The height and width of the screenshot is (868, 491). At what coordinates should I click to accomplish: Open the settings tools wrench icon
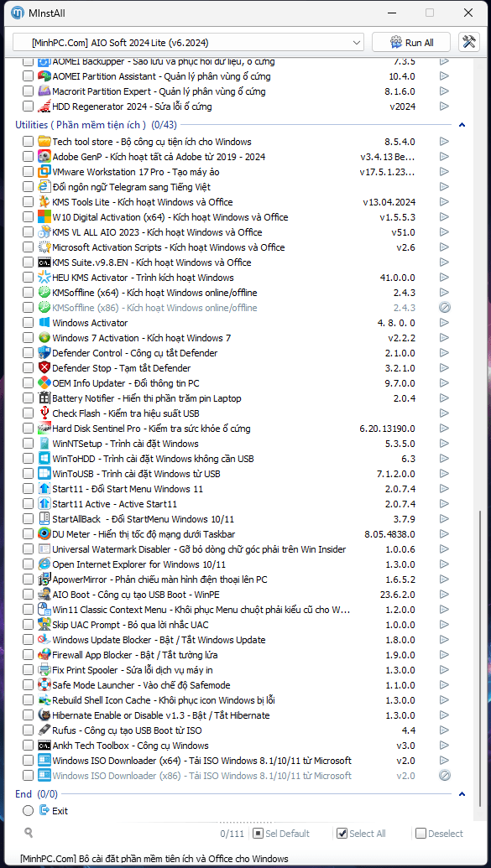click(469, 42)
